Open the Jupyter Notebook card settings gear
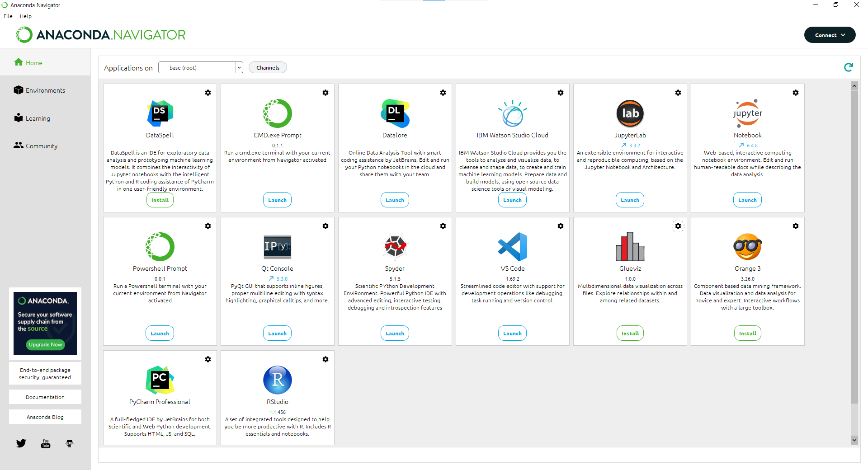The image size is (868, 470). tap(796, 93)
